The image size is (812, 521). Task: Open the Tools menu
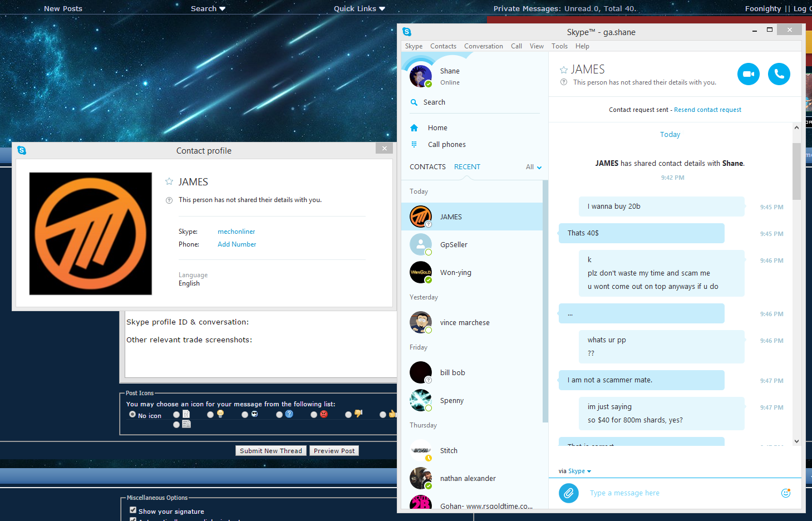[559, 46]
